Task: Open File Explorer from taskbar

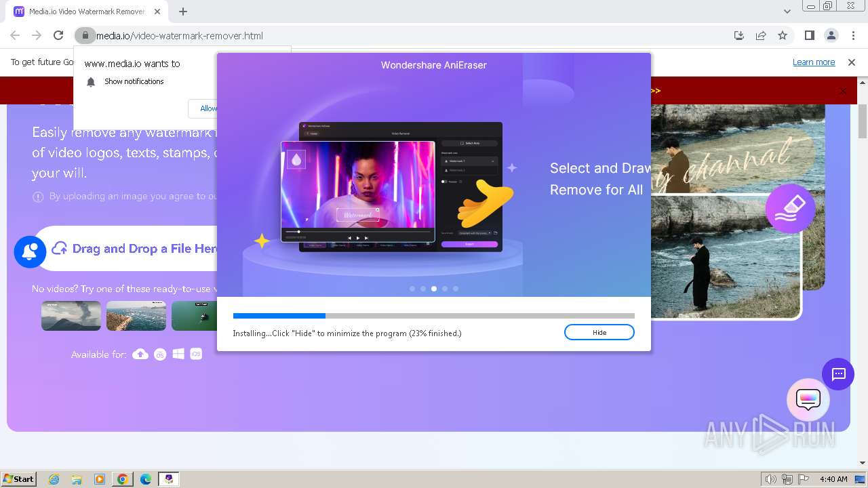Action: pos(77,479)
